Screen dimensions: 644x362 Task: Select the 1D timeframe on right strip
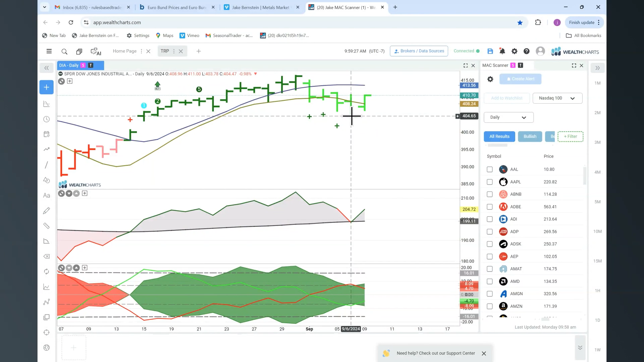click(597, 320)
